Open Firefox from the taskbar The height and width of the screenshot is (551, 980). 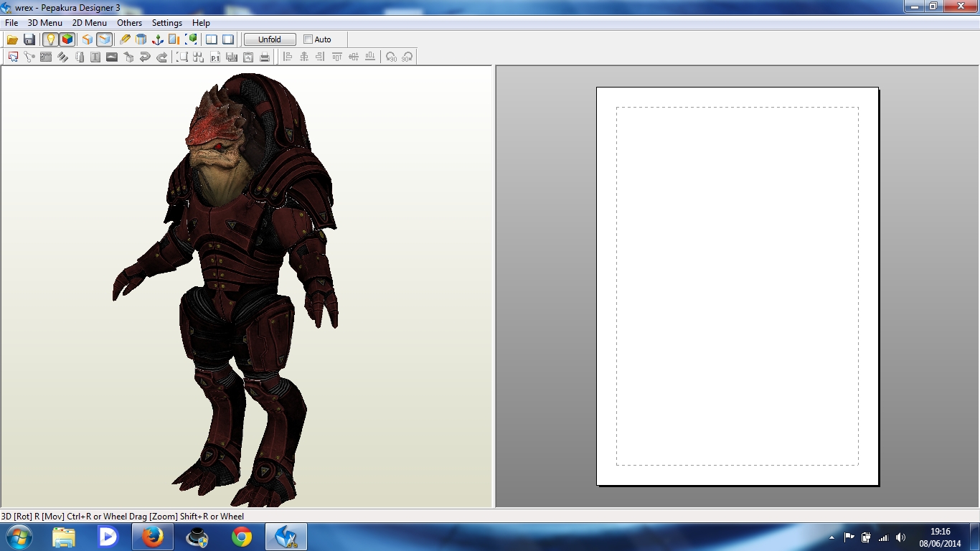(153, 537)
